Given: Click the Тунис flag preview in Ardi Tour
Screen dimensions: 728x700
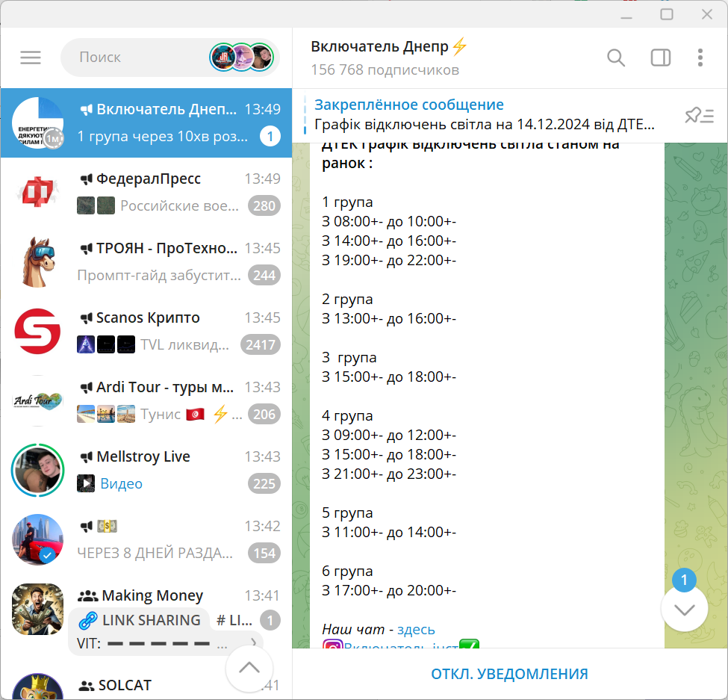Looking at the screenshot, I should pyautogui.click(x=195, y=414).
